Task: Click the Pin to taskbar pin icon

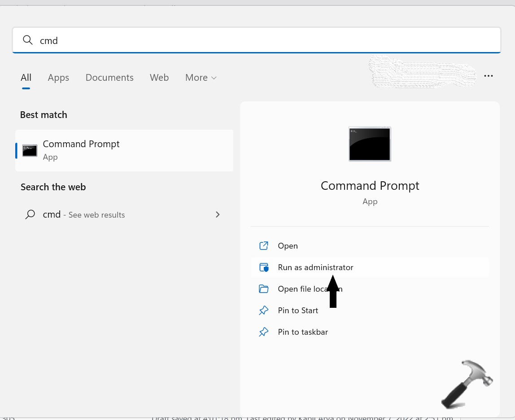Action: pyautogui.click(x=264, y=332)
